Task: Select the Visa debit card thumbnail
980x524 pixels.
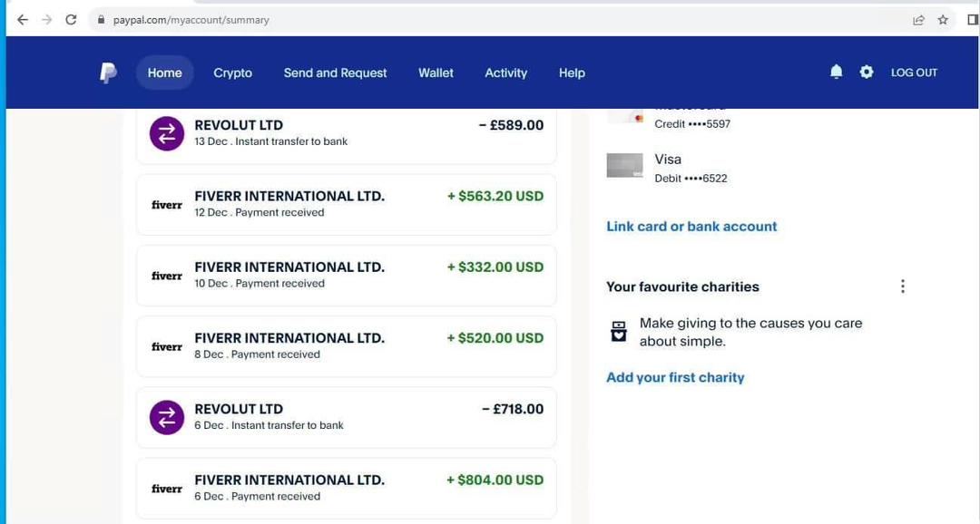Action: [624, 166]
